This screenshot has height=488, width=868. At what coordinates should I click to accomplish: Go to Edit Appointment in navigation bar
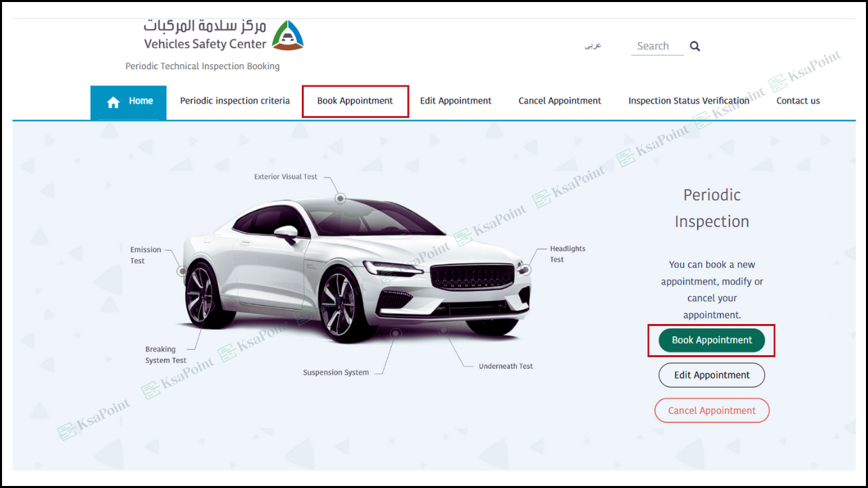click(456, 101)
